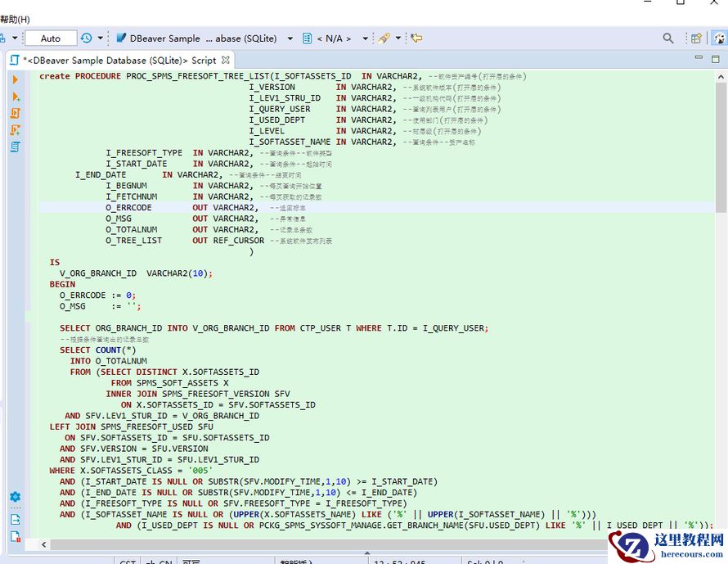Close the Script editor tab
This screenshot has height=564, width=728.
click(226, 60)
